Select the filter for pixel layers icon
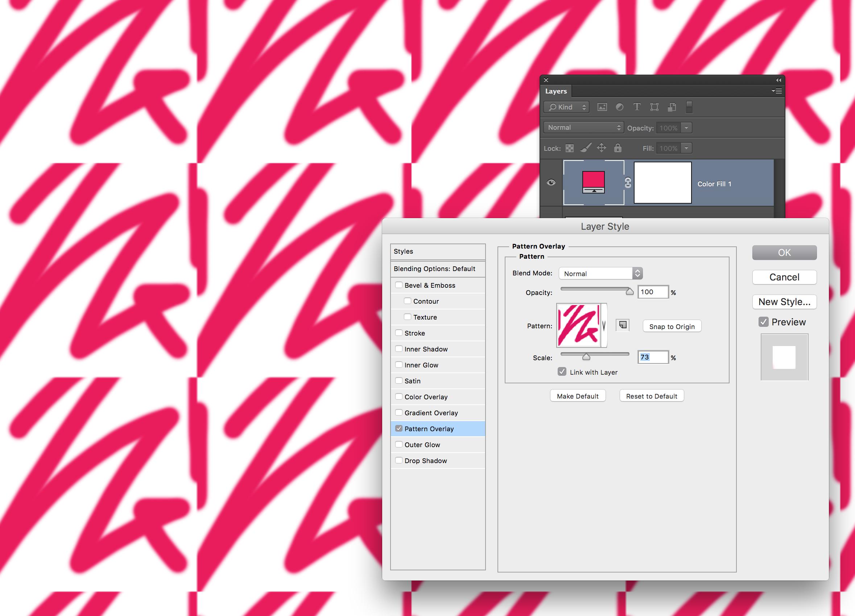Viewport: 855px width, 616px height. click(602, 107)
